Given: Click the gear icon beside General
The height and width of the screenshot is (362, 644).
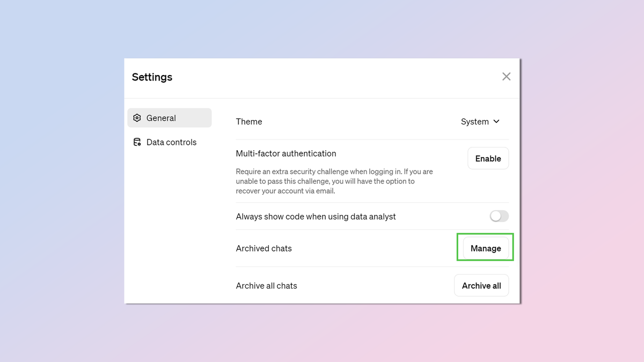Looking at the screenshot, I should 137,117.
